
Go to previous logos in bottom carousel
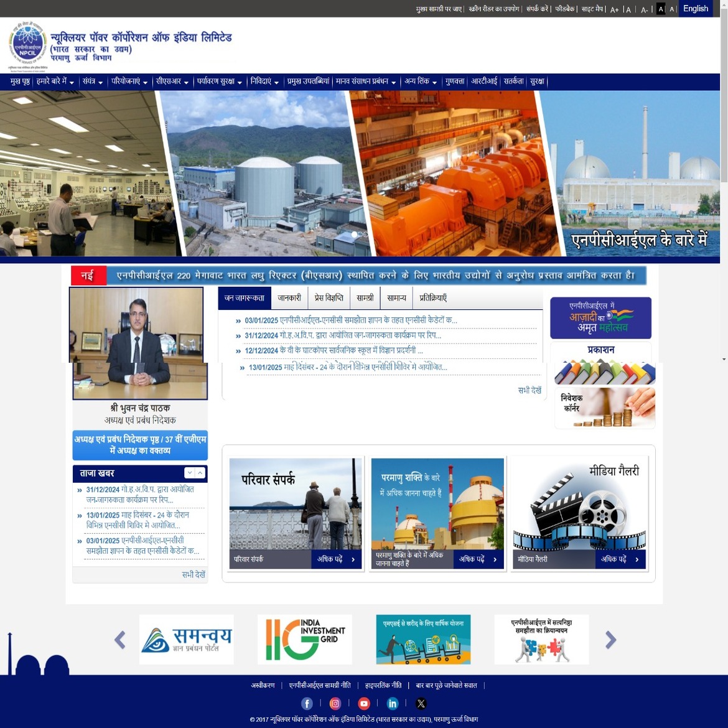click(x=120, y=639)
